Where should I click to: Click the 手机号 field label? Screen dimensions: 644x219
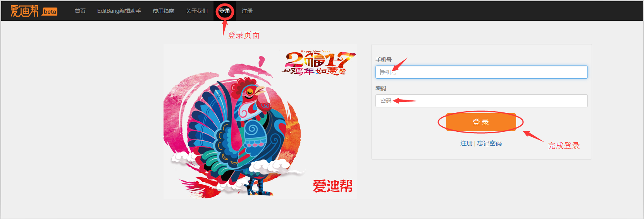[384, 60]
